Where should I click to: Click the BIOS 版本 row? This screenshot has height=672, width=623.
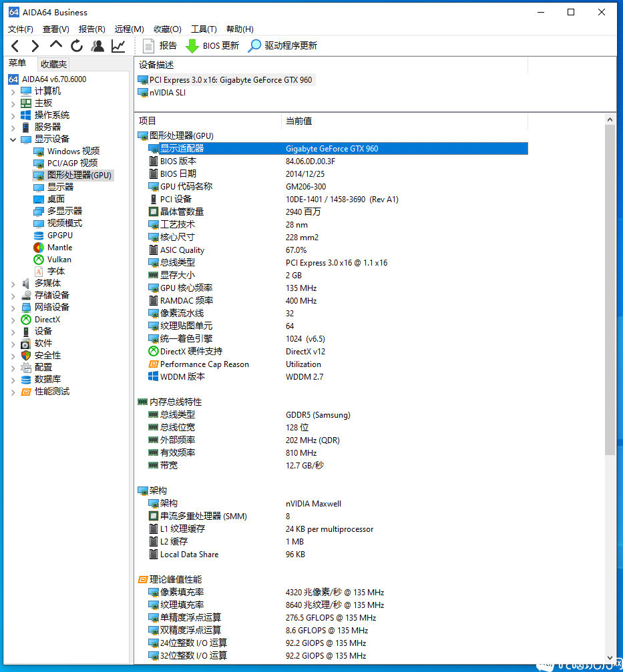[337, 161]
